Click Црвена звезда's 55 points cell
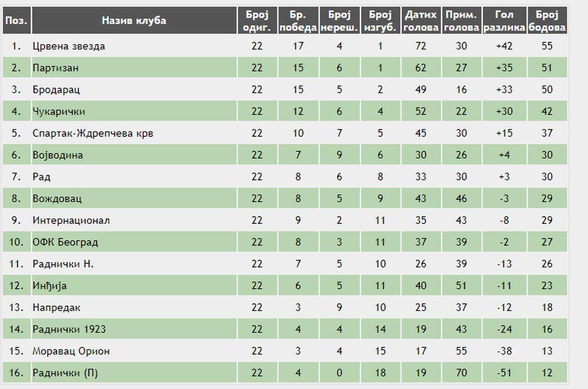 click(x=547, y=46)
